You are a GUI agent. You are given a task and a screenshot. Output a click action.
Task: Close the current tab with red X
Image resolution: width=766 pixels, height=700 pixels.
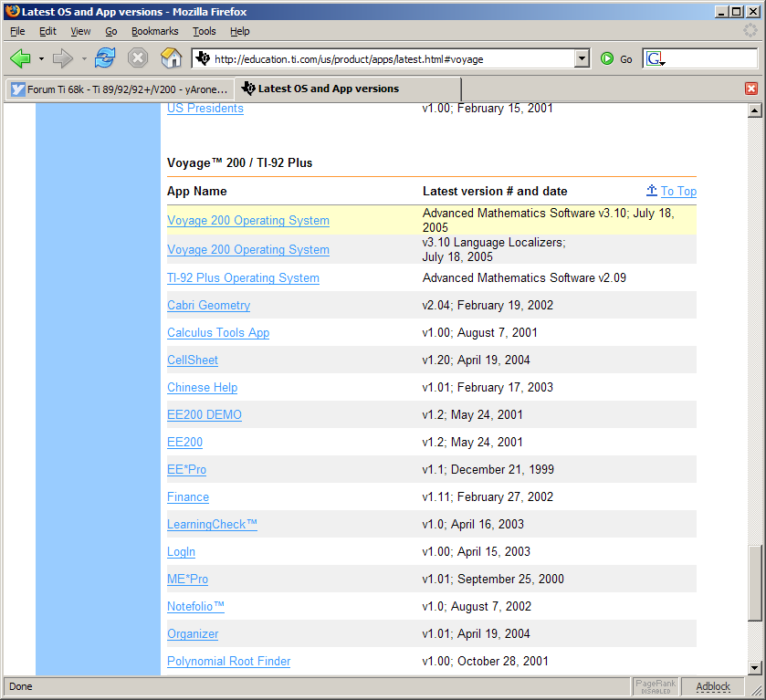pos(751,89)
